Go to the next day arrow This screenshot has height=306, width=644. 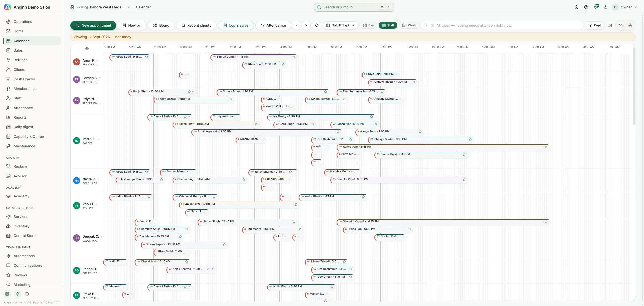coord(306,25)
